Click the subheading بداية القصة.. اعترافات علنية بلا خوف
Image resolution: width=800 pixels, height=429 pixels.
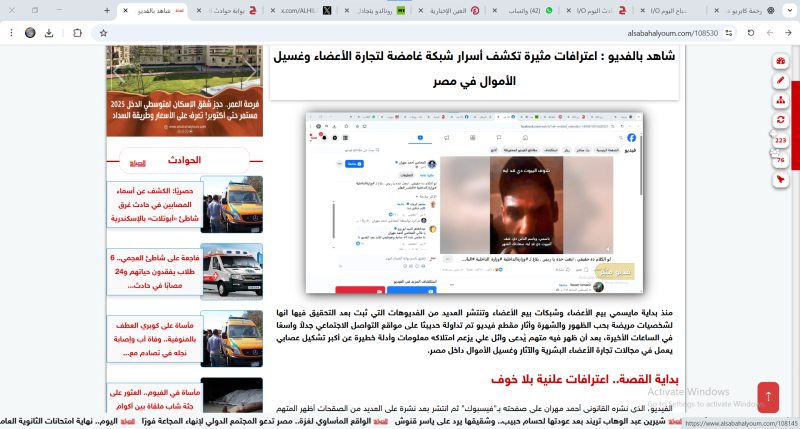[585, 379]
